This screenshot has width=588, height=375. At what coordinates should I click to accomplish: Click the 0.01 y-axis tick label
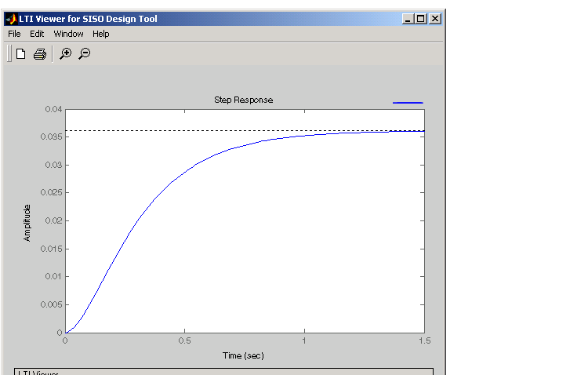pyautogui.click(x=53, y=276)
